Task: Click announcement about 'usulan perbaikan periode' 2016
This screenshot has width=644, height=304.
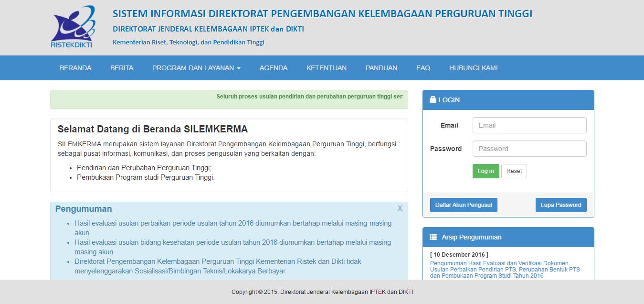Action: [233, 228]
